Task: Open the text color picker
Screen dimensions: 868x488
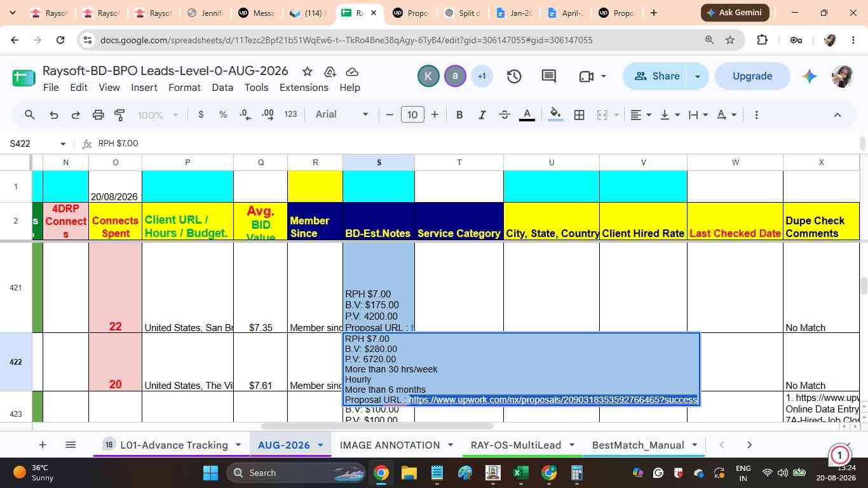Action: point(527,115)
